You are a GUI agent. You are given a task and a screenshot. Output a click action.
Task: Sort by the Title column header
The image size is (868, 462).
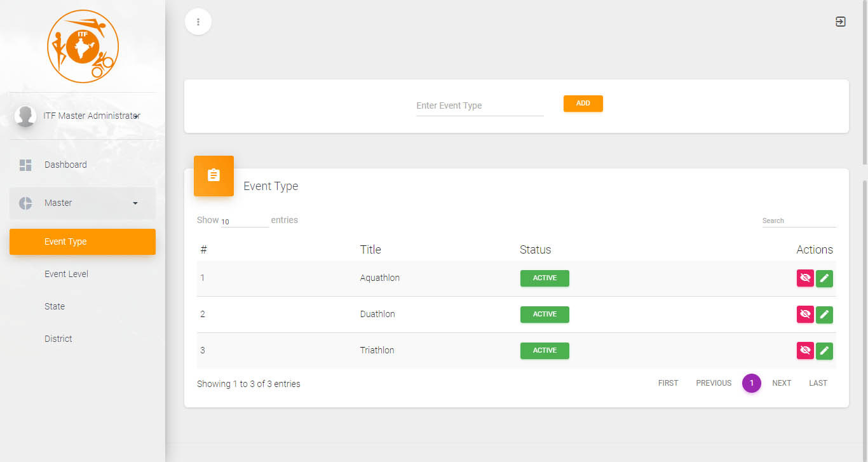[x=370, y=250]
